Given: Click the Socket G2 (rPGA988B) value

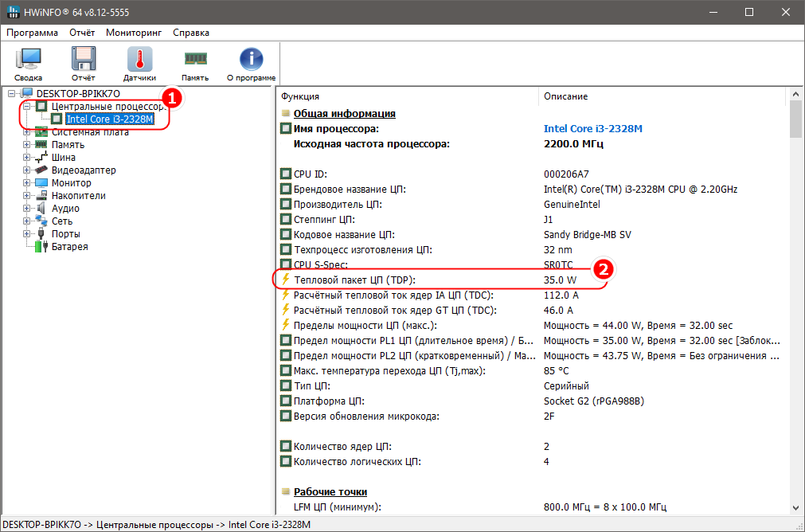Looking at the screenshot, I should 593,401.
